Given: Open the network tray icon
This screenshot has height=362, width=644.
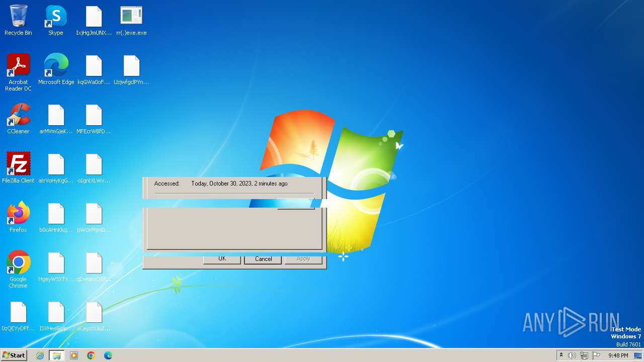Looking at the screenshot, I should point(584,355).
